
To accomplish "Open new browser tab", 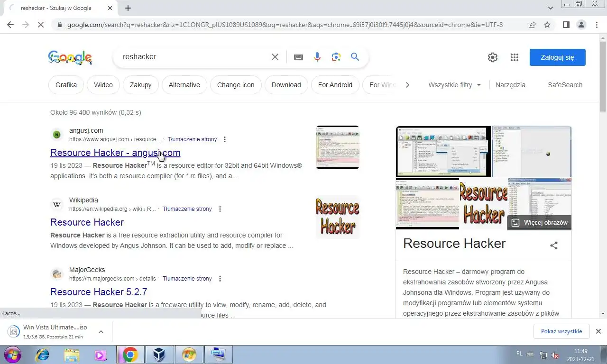I will (128, 8).
